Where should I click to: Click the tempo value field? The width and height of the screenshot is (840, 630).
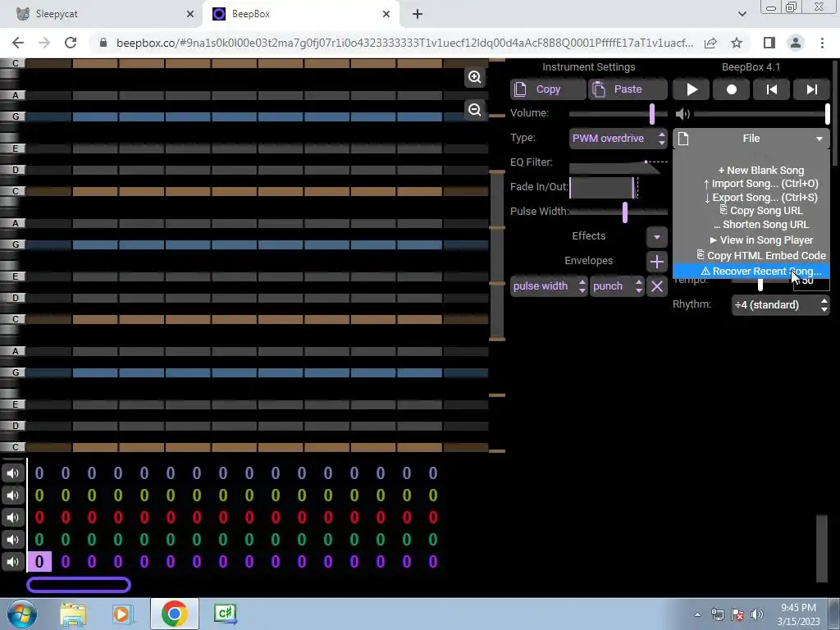811,281
